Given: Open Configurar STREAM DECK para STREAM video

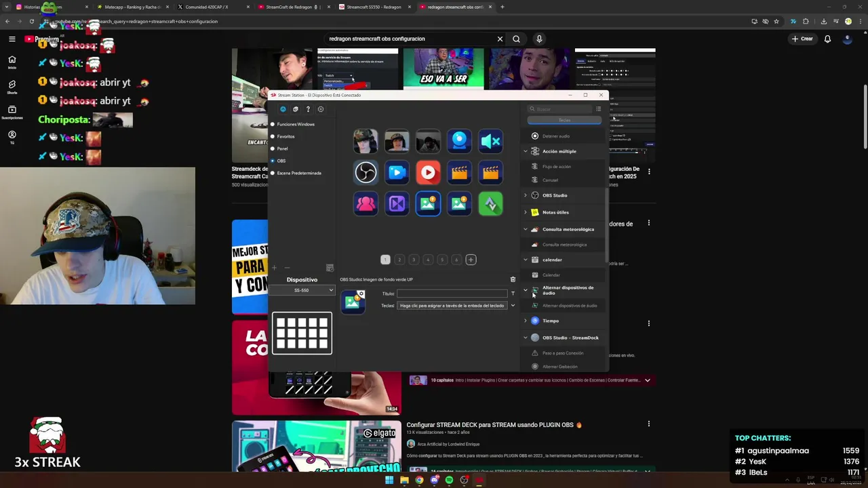Looking at the screenshot, I should 494,425.
